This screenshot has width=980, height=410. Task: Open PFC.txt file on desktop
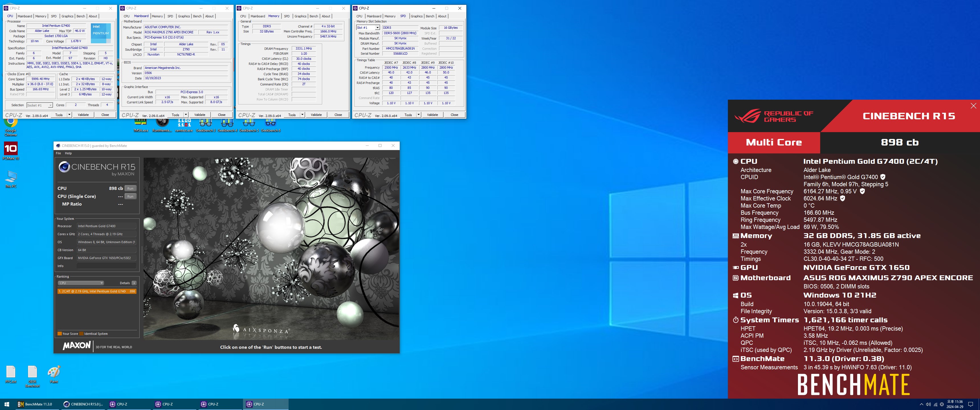click(x=11, y=374)
